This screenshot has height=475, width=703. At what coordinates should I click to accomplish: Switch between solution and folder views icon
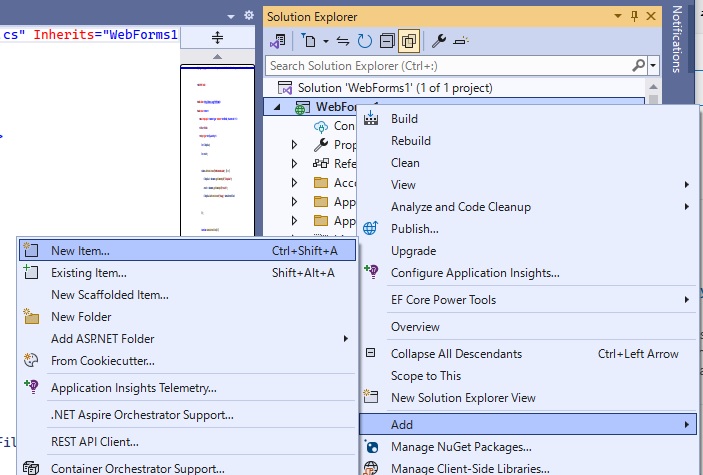coord(278,41)
